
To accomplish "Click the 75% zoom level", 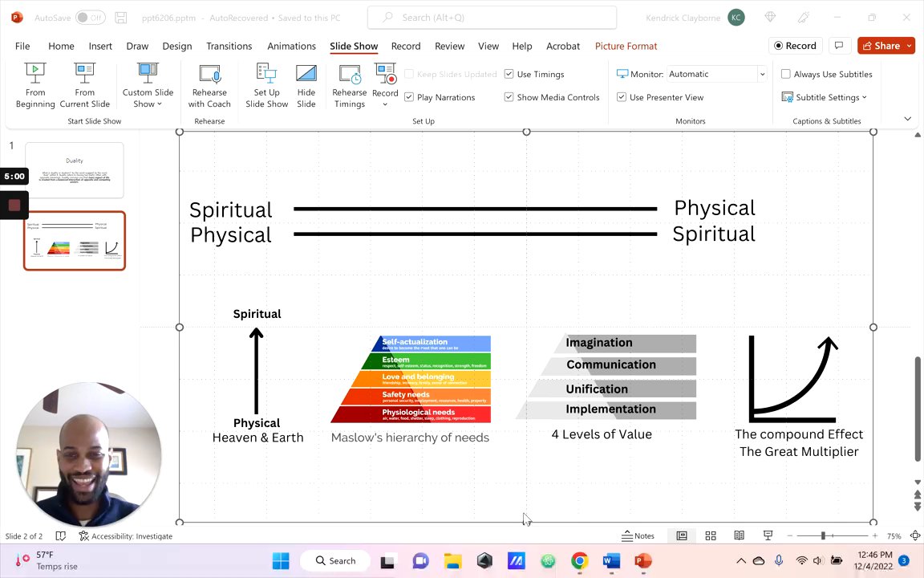I will (x=894, y=536).
